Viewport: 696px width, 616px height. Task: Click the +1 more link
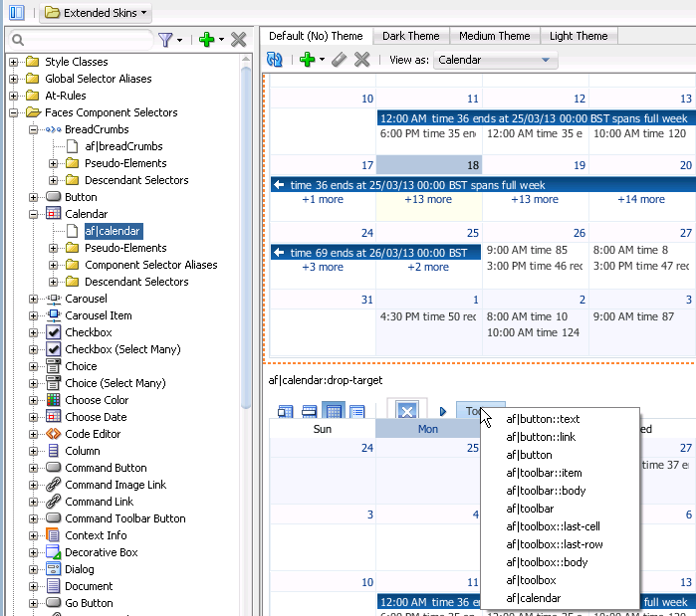323,200
